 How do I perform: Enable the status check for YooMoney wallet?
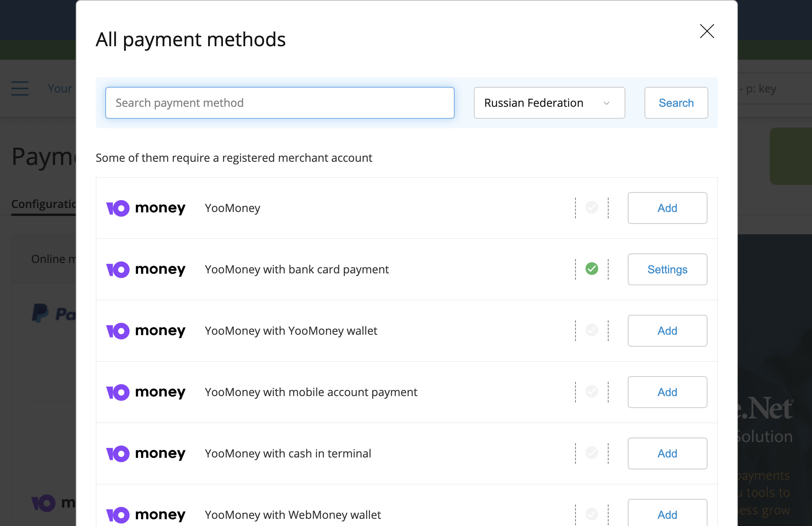591,330
